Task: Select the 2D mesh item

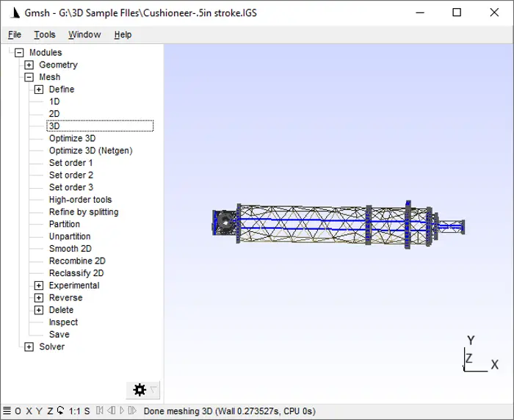Action: 54,114
